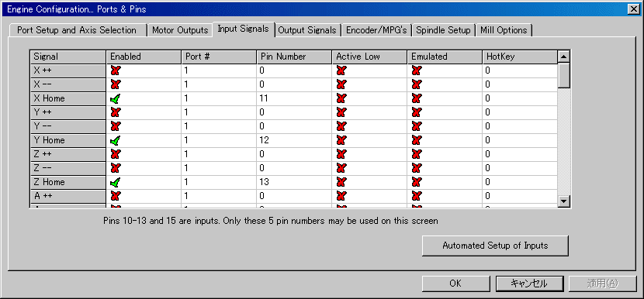Viewport: 644px width, 299px height.
Task: Toggle Emulated mark for Z Home row
Action: (417, 182)
